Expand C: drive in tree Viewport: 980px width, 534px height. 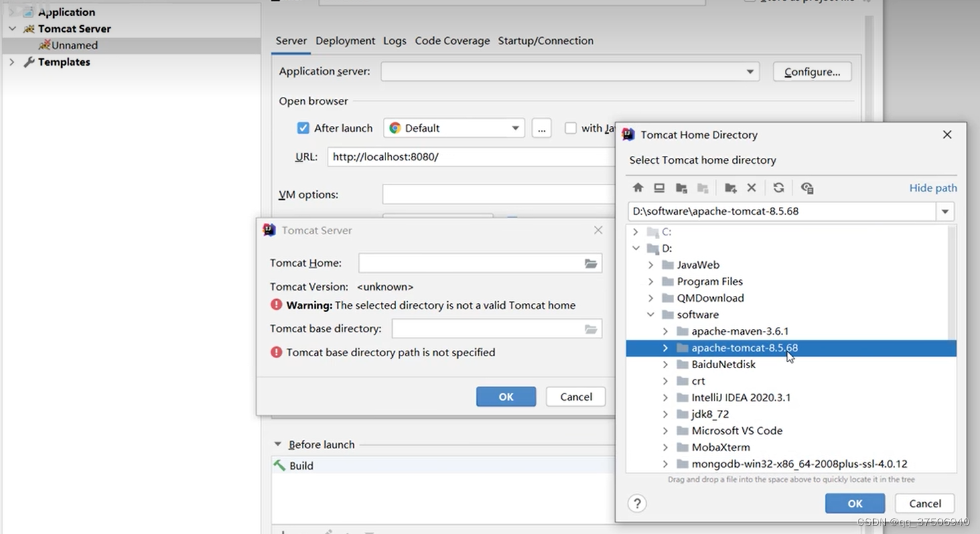point(636,232)
